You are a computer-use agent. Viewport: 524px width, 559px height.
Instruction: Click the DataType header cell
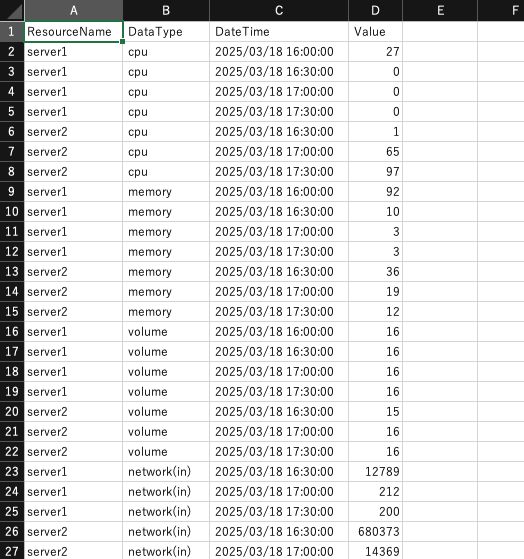pos(166,32)
